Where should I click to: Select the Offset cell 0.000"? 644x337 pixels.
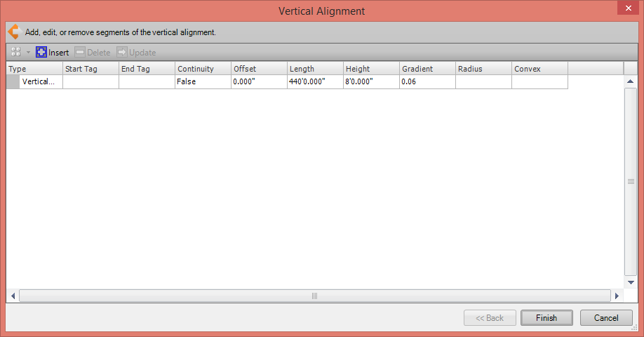click(x=259, y=81)
